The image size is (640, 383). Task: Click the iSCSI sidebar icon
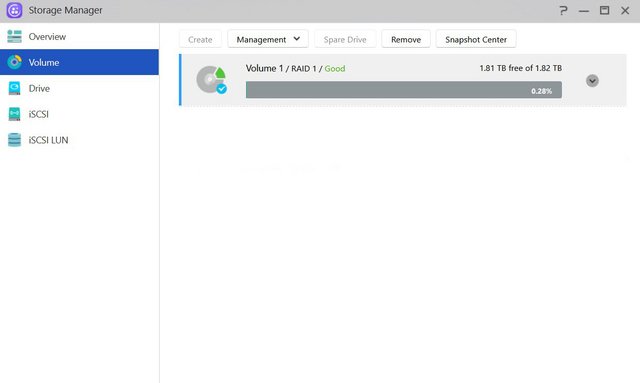(14, 114)
